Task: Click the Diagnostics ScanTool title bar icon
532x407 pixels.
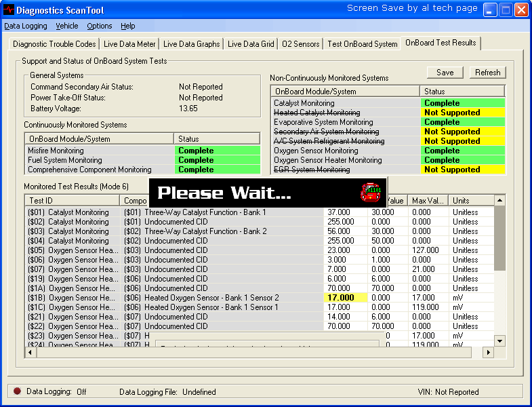Action: [x=8, y=10]
